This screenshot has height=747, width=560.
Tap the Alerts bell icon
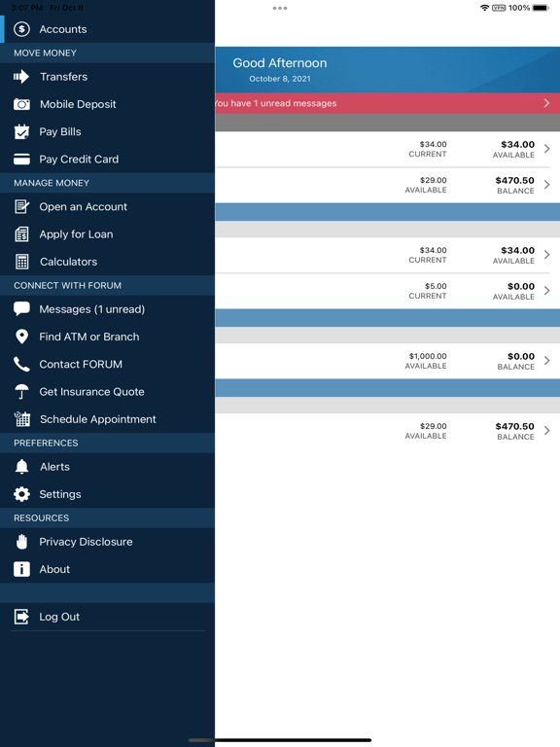(21, 467)
